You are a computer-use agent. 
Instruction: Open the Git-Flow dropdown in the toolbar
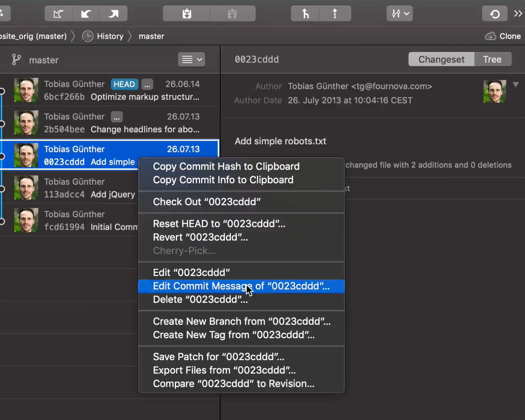point(399,14)
